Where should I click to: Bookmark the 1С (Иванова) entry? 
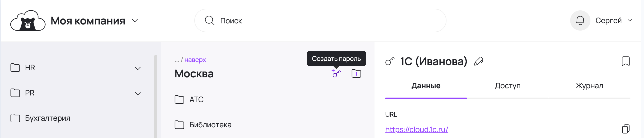click(625, 61)
